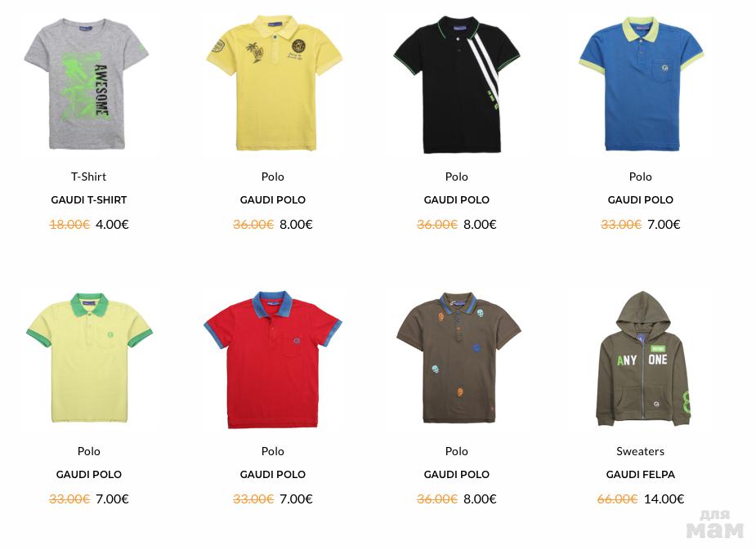The height and width of the screenshot is (550, 756).
Task: Click the crossed-out 66.00€ original price
Action: coord(617,499)
